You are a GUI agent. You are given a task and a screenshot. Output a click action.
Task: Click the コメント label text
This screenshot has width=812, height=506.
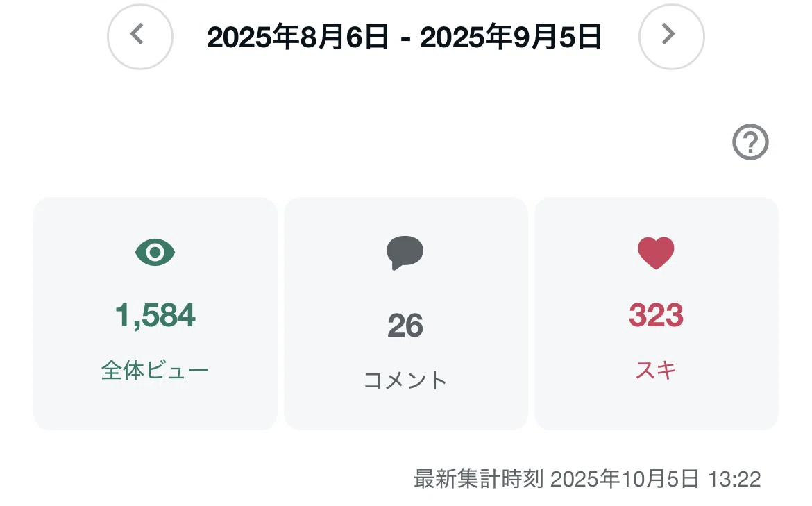tap(405, 380)
